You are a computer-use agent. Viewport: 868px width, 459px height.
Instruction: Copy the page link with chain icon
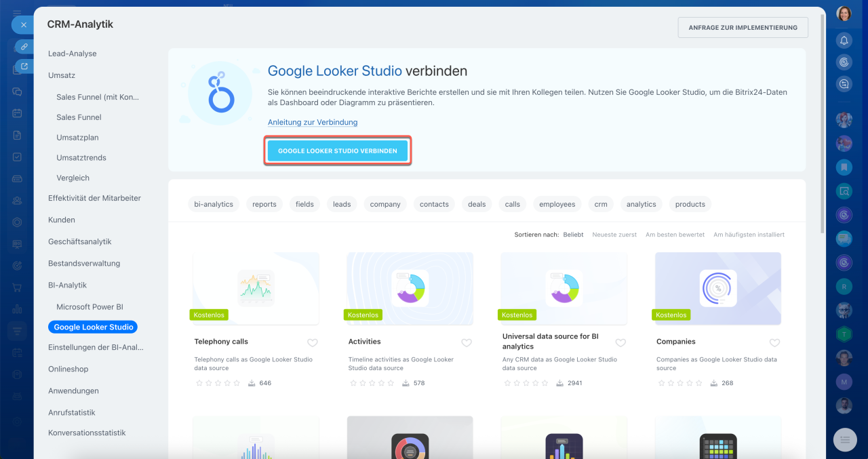coord(24,47)
